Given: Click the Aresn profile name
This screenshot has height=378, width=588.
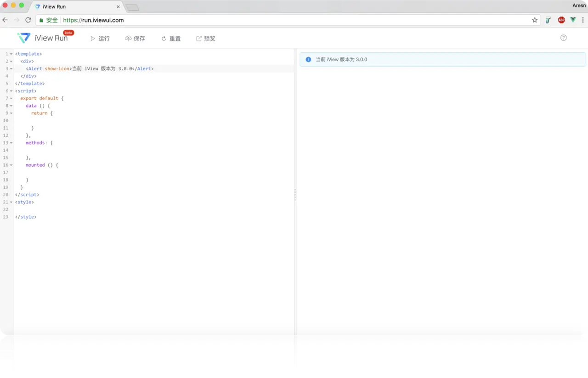Looking at the screenshot, I should pos(579,6).
